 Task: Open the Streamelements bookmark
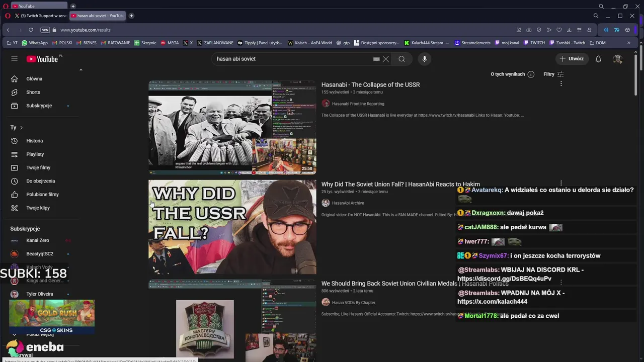tap(472, 43)
